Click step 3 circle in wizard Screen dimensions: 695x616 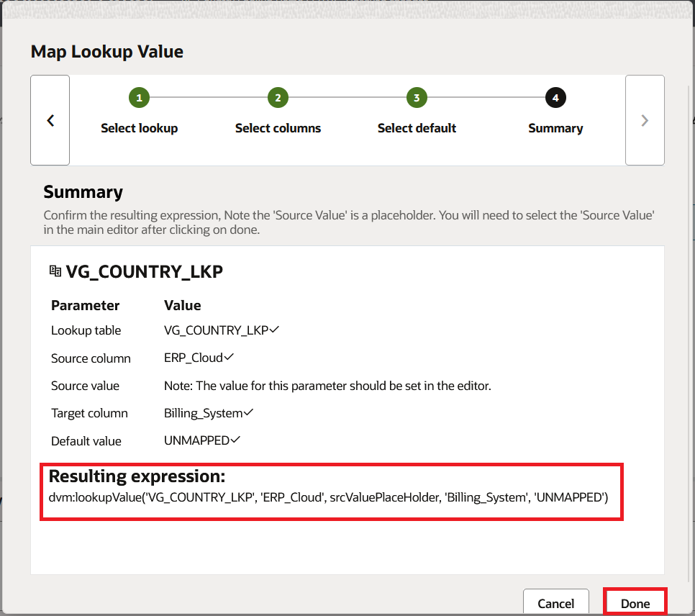pyautogui.click(x=417, y=98)
